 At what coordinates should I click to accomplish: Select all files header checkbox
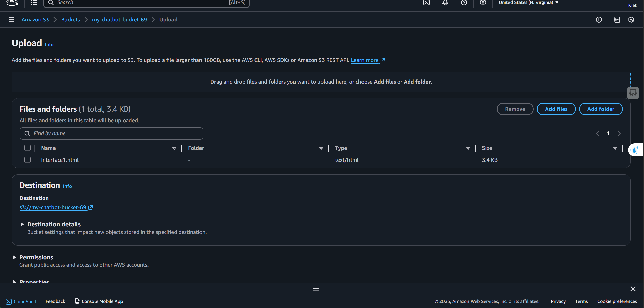[x=28, y=148]
